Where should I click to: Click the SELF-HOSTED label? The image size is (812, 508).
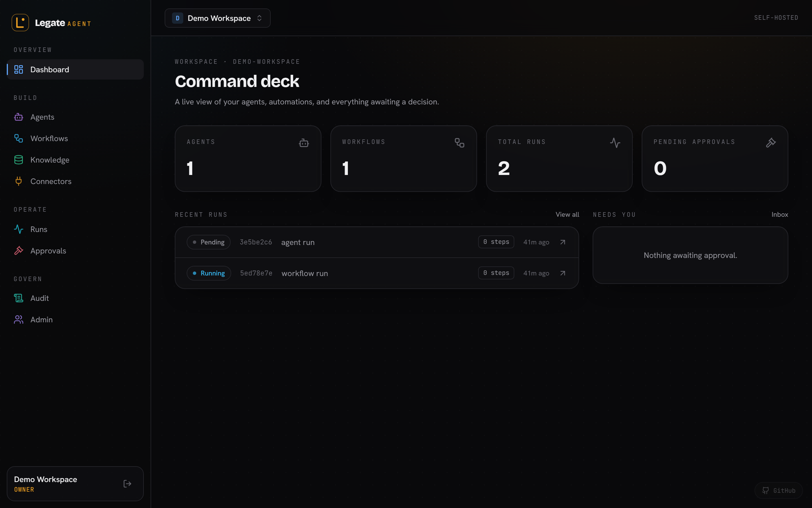tap(776, 18)
